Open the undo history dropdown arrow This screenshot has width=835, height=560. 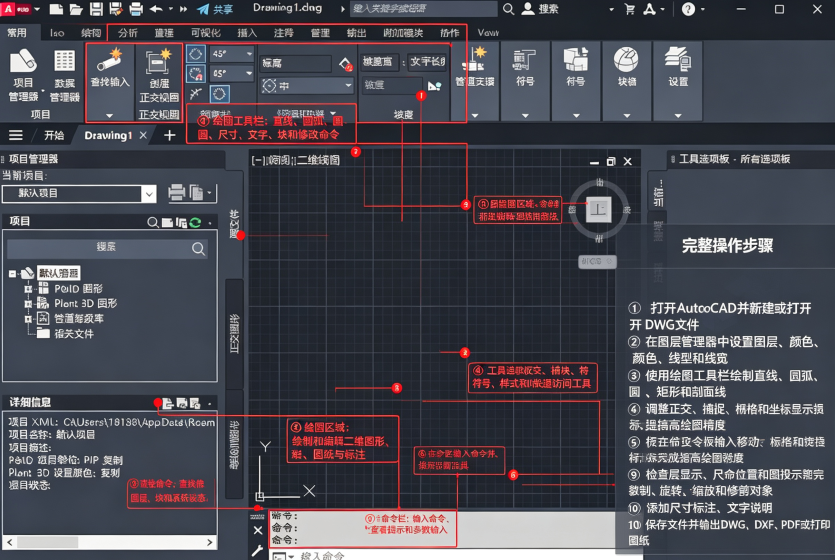click(x=170, y=9)
